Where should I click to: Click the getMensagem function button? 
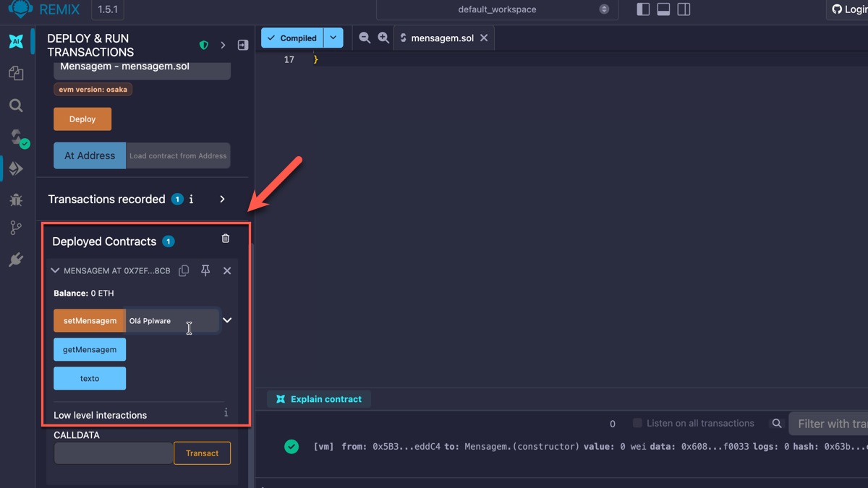90,350
